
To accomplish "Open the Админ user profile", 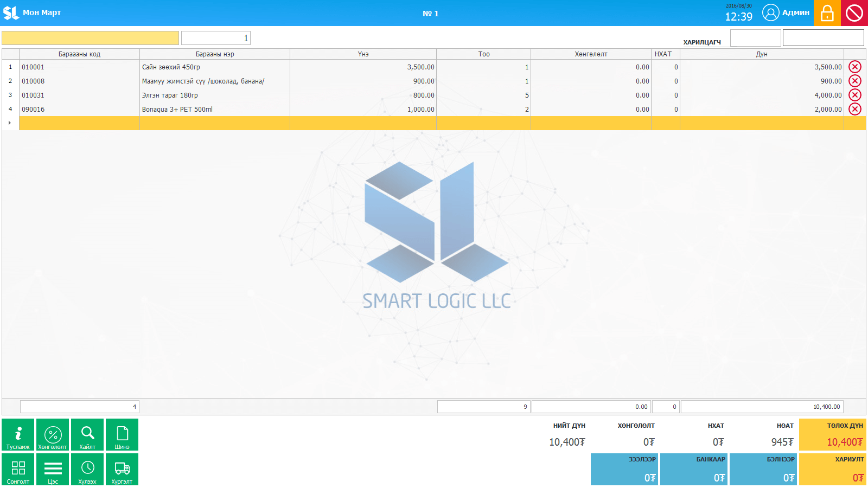I will [x=786, y=12].
